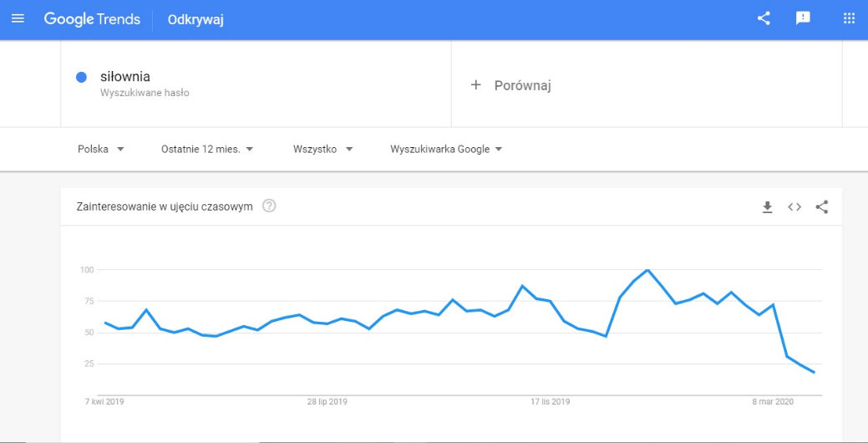
Task: Click the Google Trends logo
Action: point(92,19)
